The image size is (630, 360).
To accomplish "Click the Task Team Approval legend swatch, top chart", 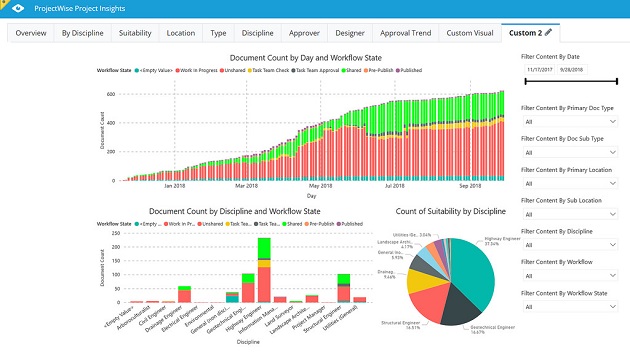I will tap(293, 70).
